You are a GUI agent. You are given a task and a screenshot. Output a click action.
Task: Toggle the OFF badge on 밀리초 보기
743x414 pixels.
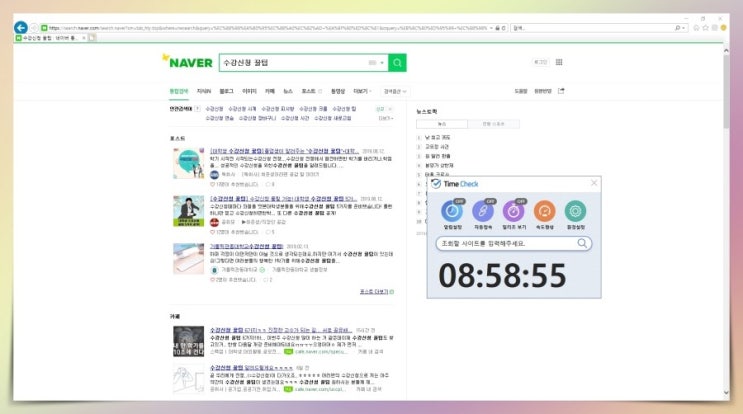521,201
